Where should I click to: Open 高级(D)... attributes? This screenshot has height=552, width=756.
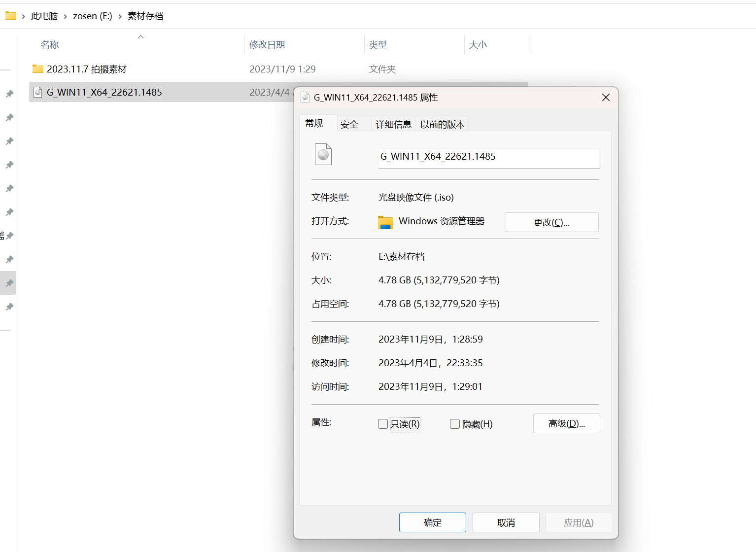point(567,423)
